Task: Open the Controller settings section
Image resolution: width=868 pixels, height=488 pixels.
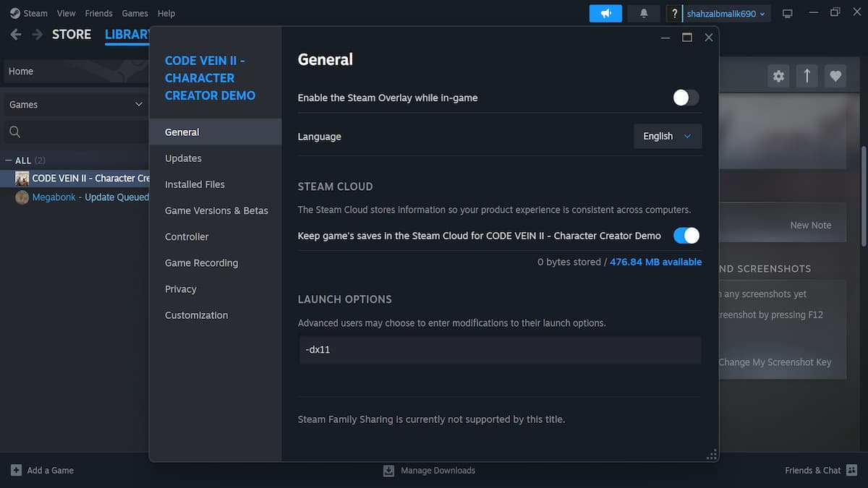Action: [187, 236]
